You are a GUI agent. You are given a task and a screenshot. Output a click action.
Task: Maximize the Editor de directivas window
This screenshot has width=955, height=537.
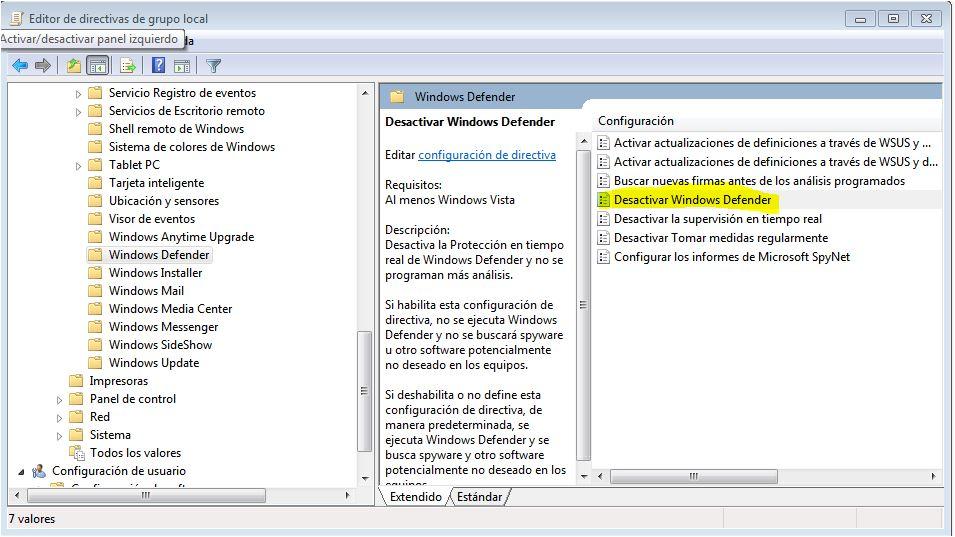(893, 18)
